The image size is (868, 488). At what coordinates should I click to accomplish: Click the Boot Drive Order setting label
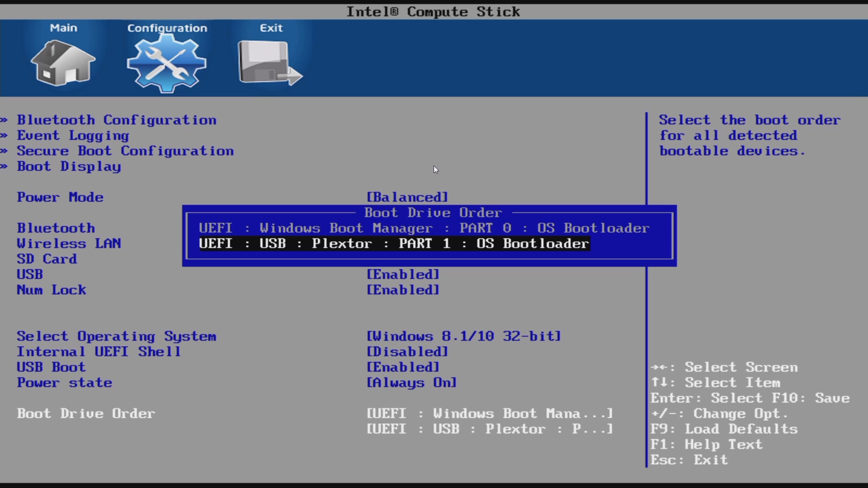[x=86, y=414]
